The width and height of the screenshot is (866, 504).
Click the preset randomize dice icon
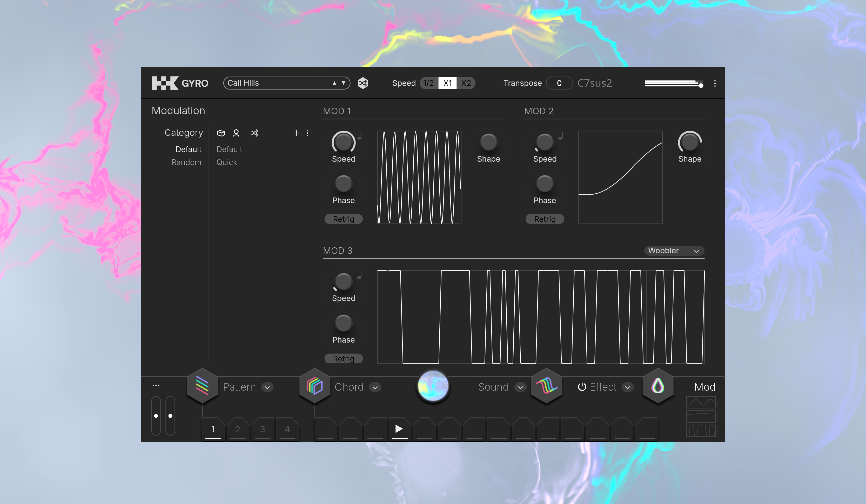(363, 83)
